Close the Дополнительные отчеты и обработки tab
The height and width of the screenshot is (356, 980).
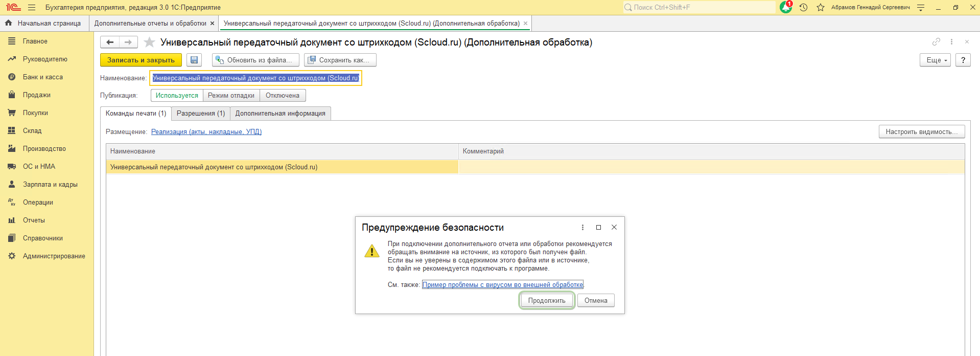[x=212, y=24]
